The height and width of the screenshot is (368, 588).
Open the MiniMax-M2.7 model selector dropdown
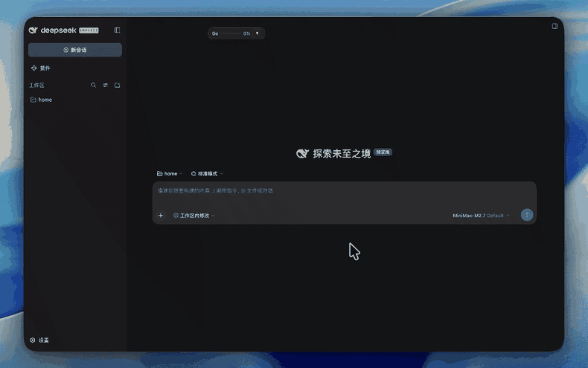tap(481, 216)
